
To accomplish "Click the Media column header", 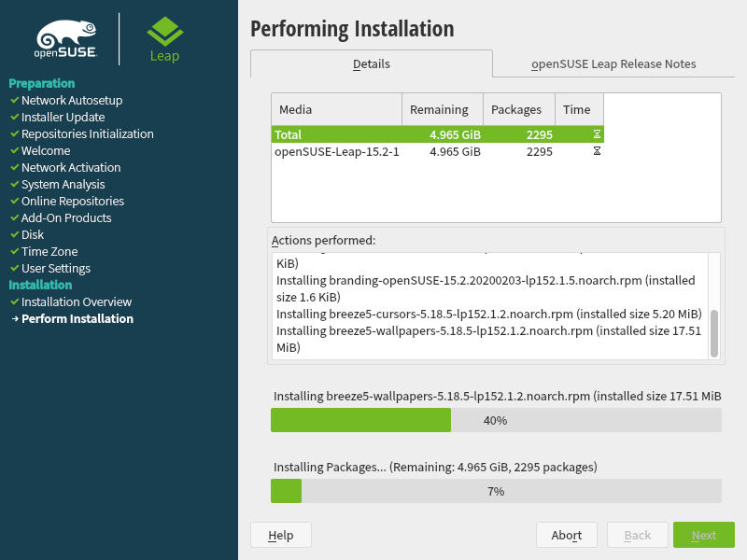I will (x=337, y=109).
